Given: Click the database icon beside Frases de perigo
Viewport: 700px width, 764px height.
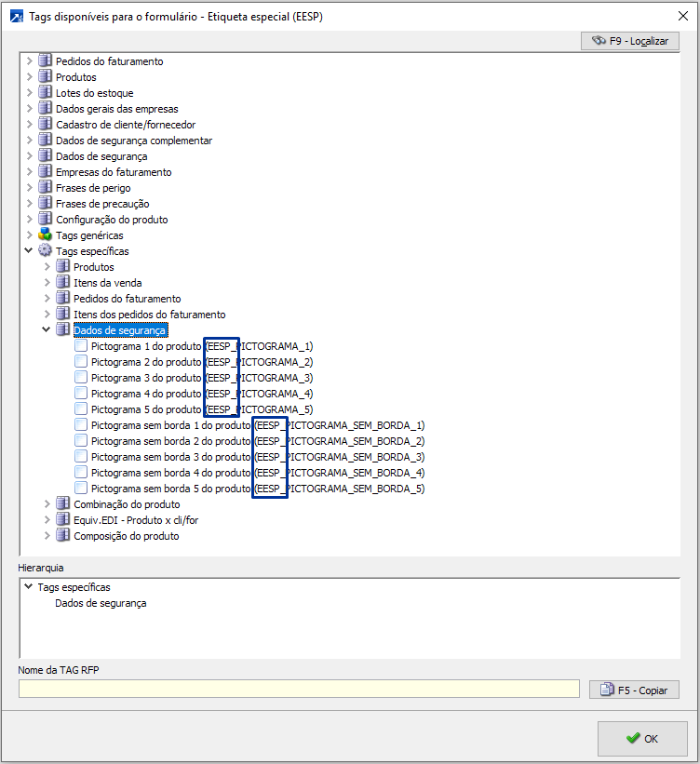Looking at the screenshot, I should 45,188.
